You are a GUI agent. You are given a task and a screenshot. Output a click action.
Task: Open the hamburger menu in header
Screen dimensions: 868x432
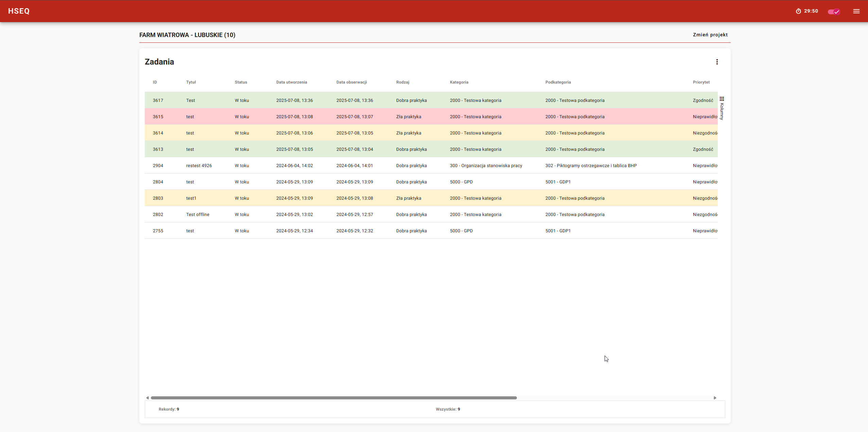(856, 11)
